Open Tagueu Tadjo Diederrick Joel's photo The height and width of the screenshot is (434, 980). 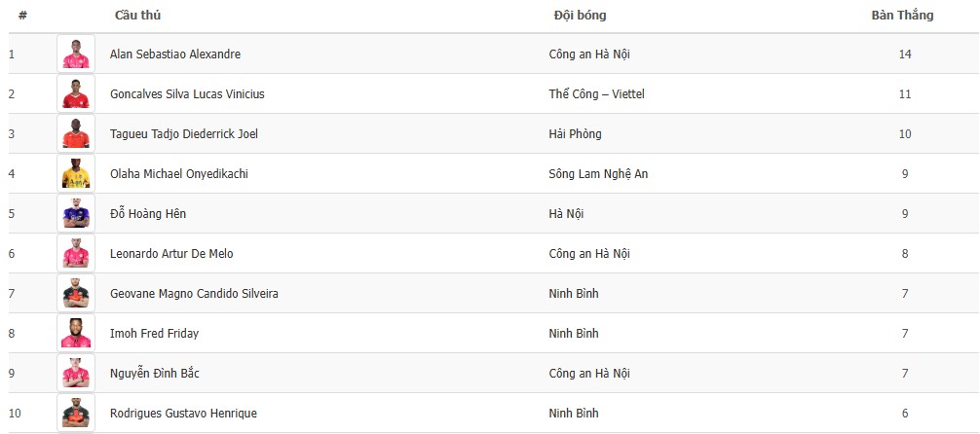pyautogui.click(x=75, y=133)
